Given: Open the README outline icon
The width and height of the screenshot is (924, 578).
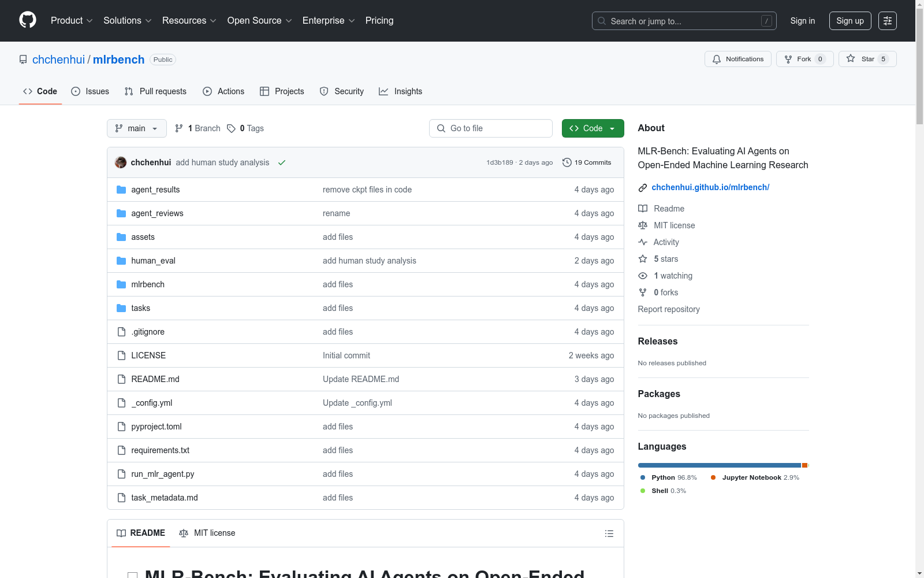Looking at the screenshot, I should click(609, 533).
